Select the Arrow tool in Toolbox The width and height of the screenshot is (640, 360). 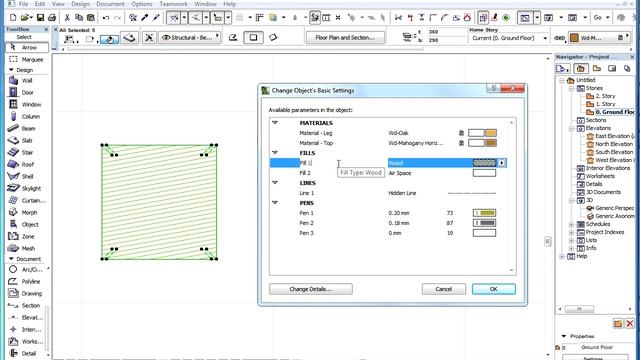tap(27, 48)
